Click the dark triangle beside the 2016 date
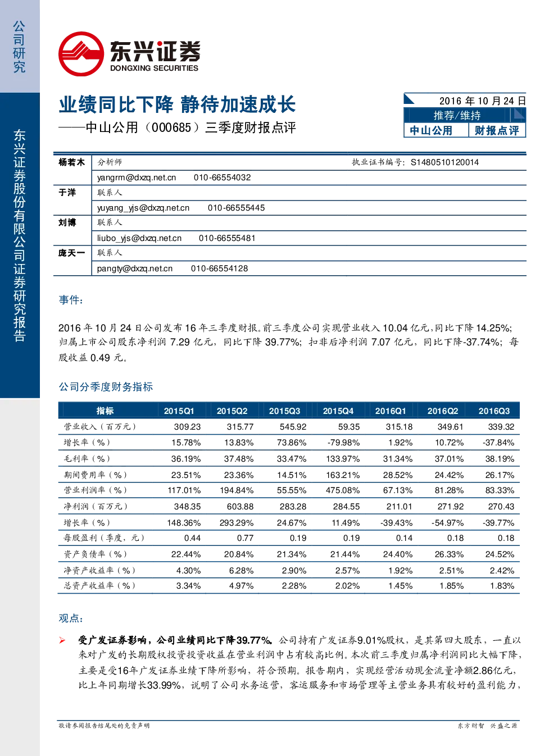 tap(409, 99)
